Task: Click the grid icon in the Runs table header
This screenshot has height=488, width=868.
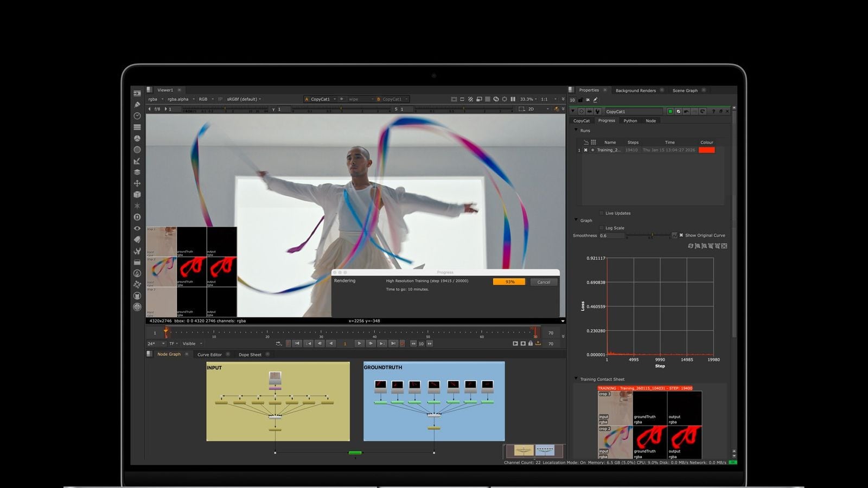Action: [x=593, y=142]
